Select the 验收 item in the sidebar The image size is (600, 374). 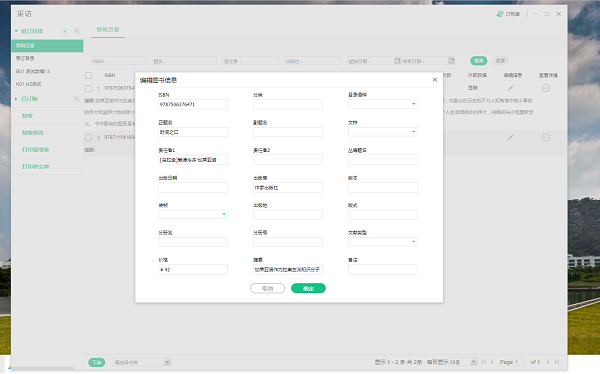coord(27,116)
